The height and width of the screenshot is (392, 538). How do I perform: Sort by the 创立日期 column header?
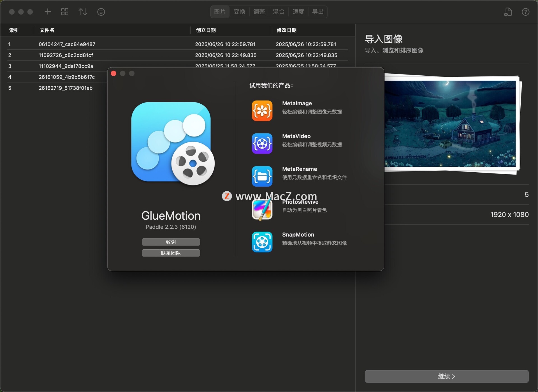(x=206, y=30)
